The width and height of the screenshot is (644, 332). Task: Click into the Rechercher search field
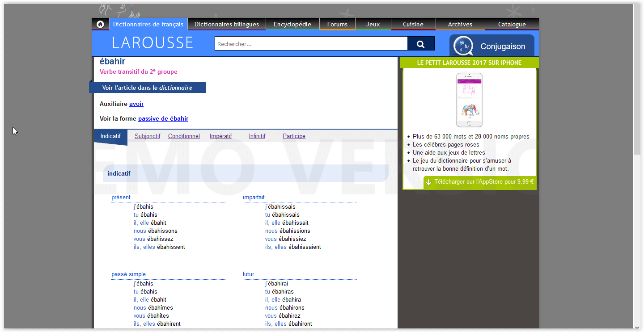tap(311, 44)
